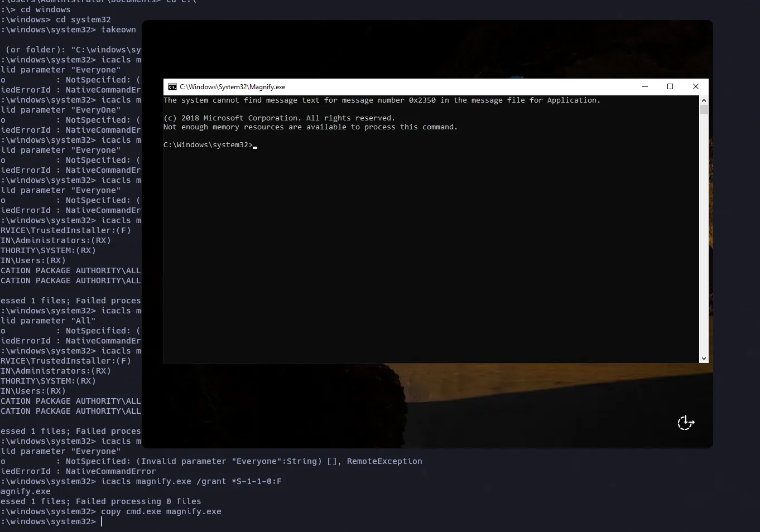Click the console scrollbar down arrow
The image size is (760, 532).
point(704,358)
